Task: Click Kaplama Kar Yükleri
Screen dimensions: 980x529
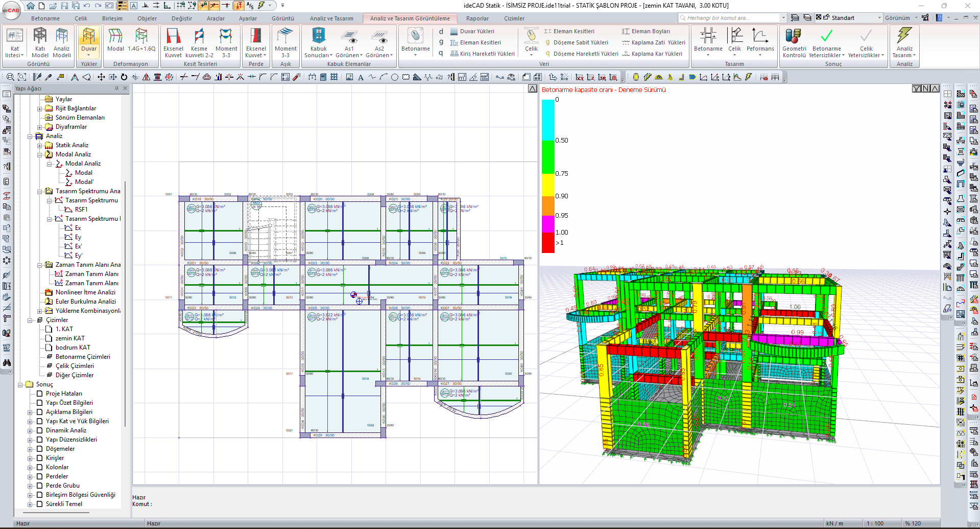Action: [652, 54]
